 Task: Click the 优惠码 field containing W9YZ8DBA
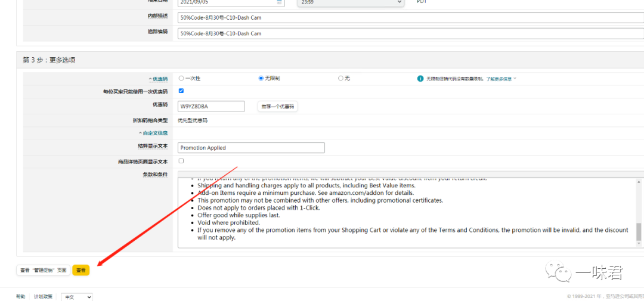tap(211, 106)
